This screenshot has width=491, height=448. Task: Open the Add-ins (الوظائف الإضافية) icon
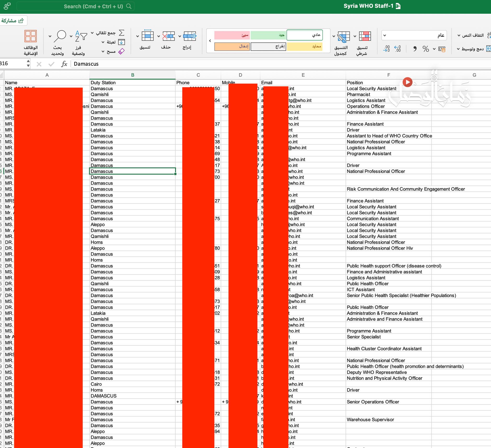31,36
